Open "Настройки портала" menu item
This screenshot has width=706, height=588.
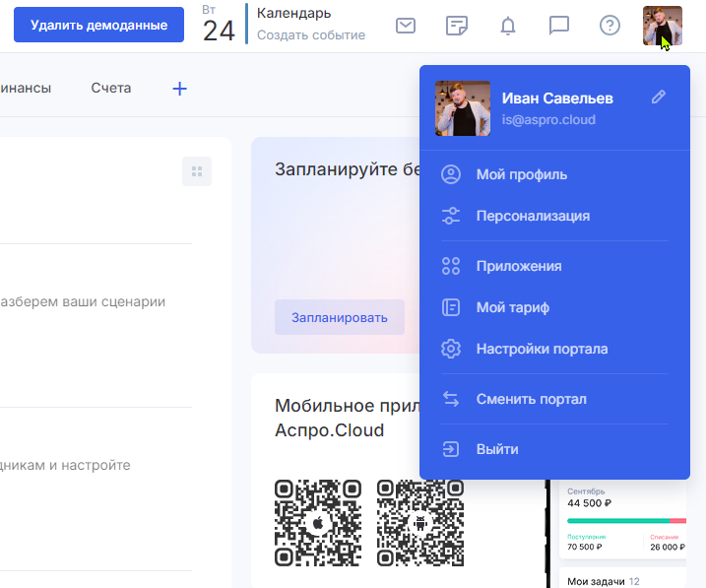[554, 349]
